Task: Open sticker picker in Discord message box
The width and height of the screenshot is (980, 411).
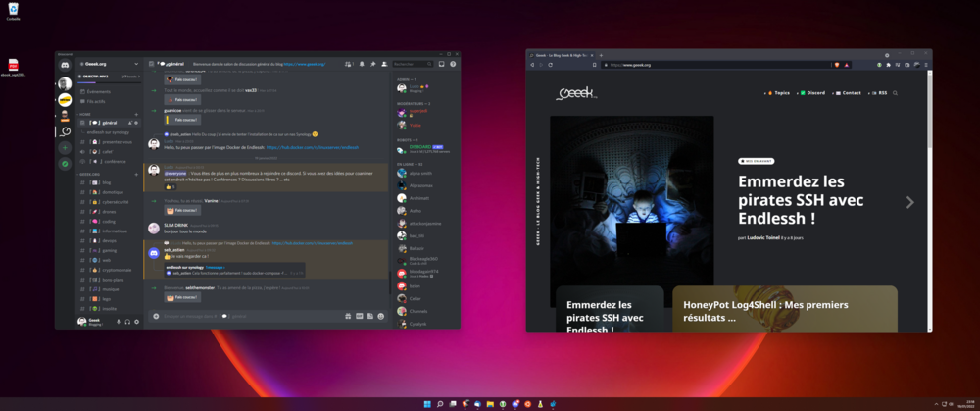Action: click(370, 317)
